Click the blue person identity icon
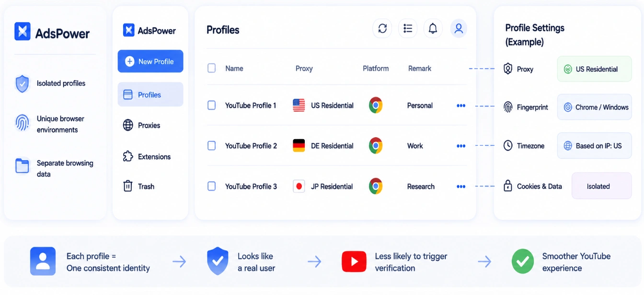This screenshot has height=295, width=644. pos(43,261)
